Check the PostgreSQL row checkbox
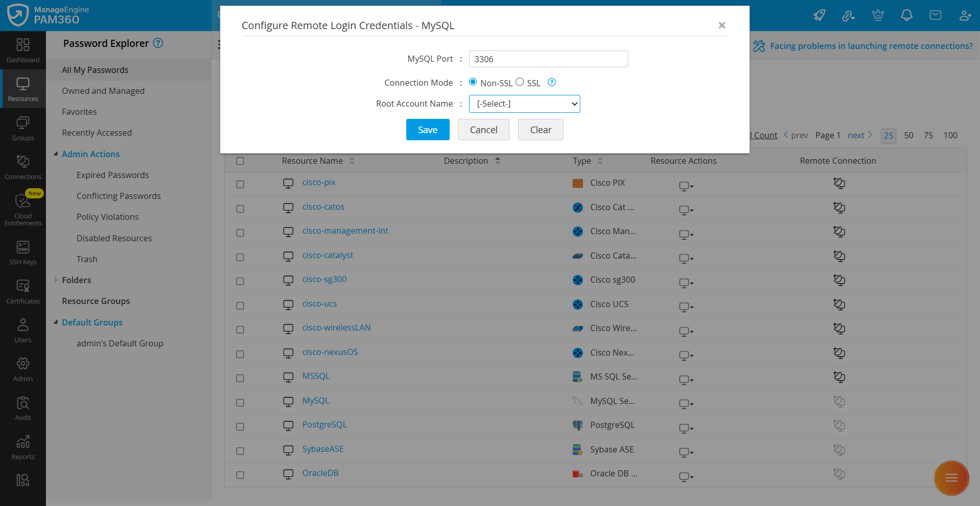The image size is (980, 506). pyautogui.click(x=240, y=427)
